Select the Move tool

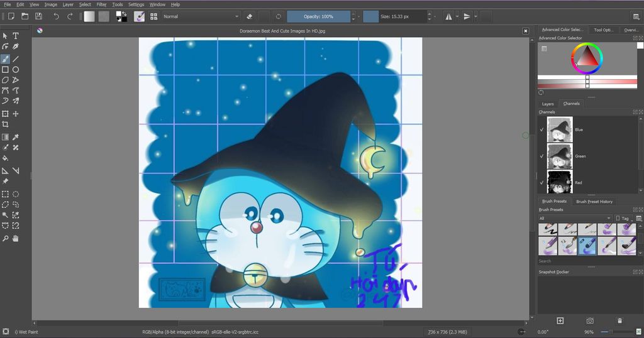point(16,114)
